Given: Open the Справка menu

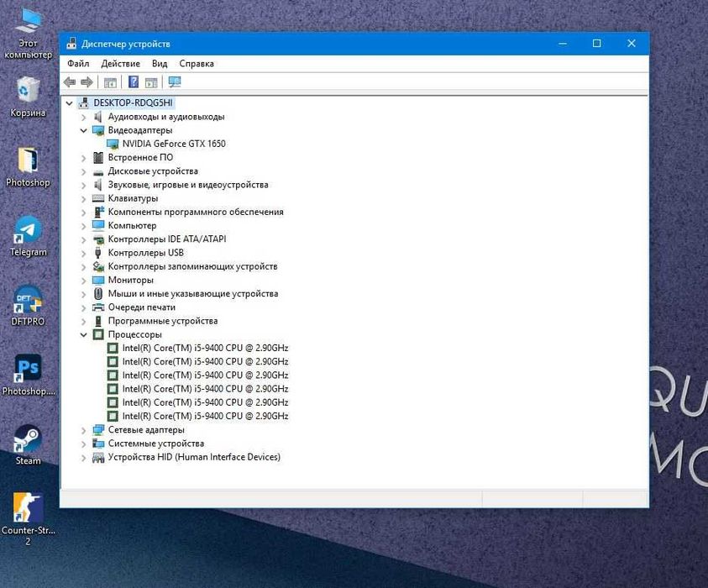Looking at the screenshot, I should point(197,63).
